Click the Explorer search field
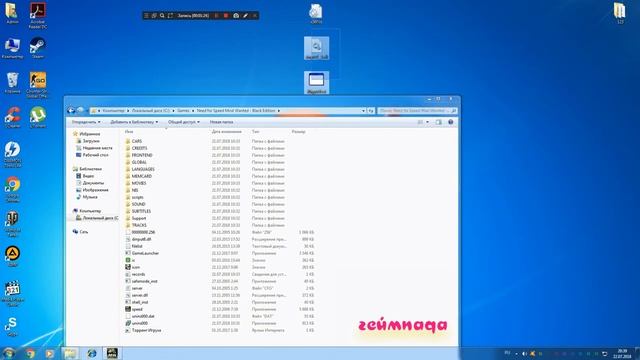The width and height of the screenshot is (640, 360). [417, 111]
